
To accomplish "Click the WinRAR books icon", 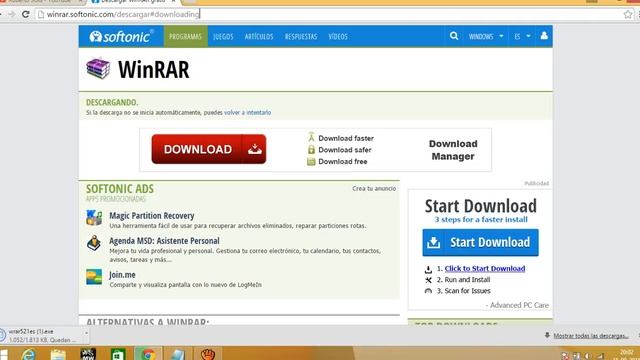I will point(98,68).
